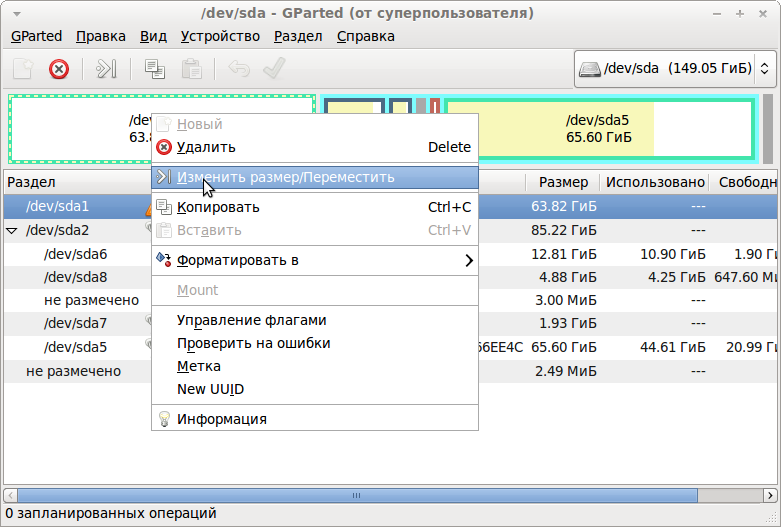Click the Resize/Move toolbar icon
The width and height of the screenshot is (781, 527).
106,69
